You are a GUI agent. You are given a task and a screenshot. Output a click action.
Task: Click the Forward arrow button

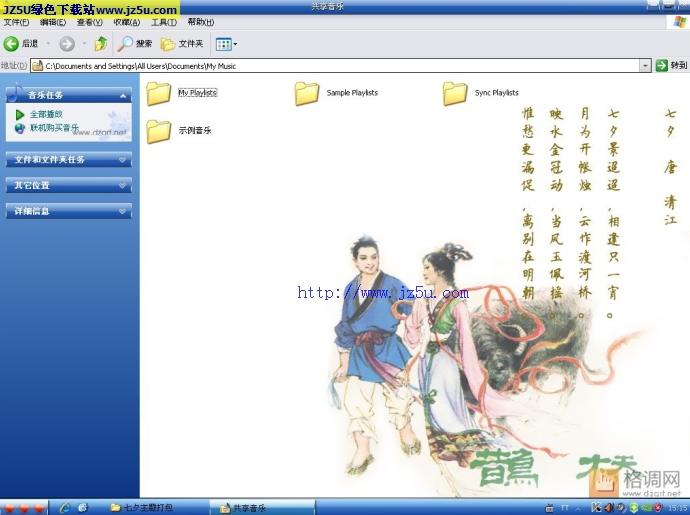[x=67, y=44]
